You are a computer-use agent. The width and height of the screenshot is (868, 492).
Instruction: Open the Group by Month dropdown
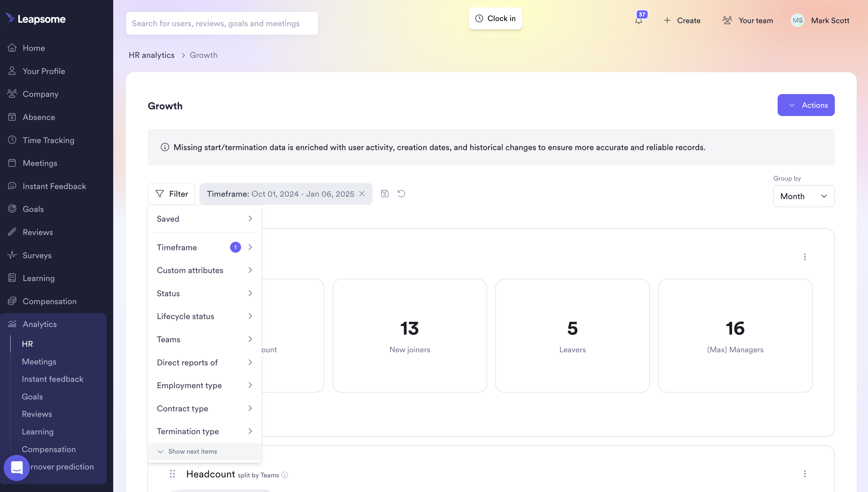(x=803, y=196)
